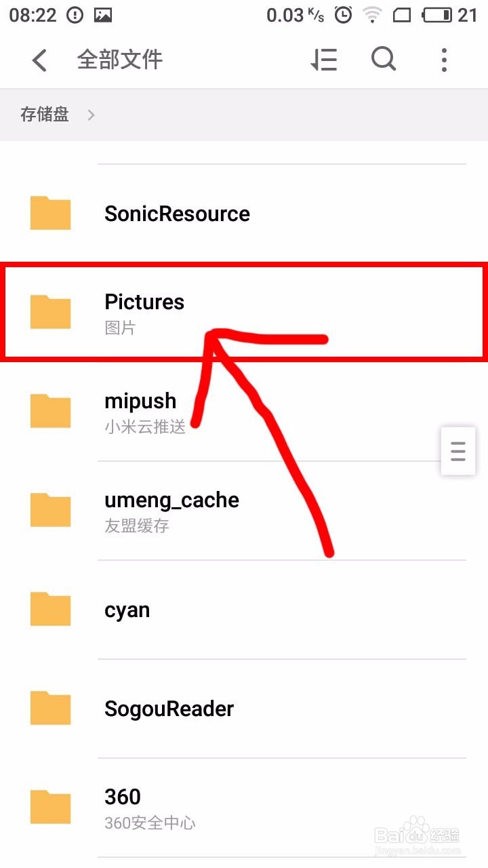Click the umeng_cache folder icon
Image resolution: width=488 pixels, height=868 pixels.
pos(51,510)
